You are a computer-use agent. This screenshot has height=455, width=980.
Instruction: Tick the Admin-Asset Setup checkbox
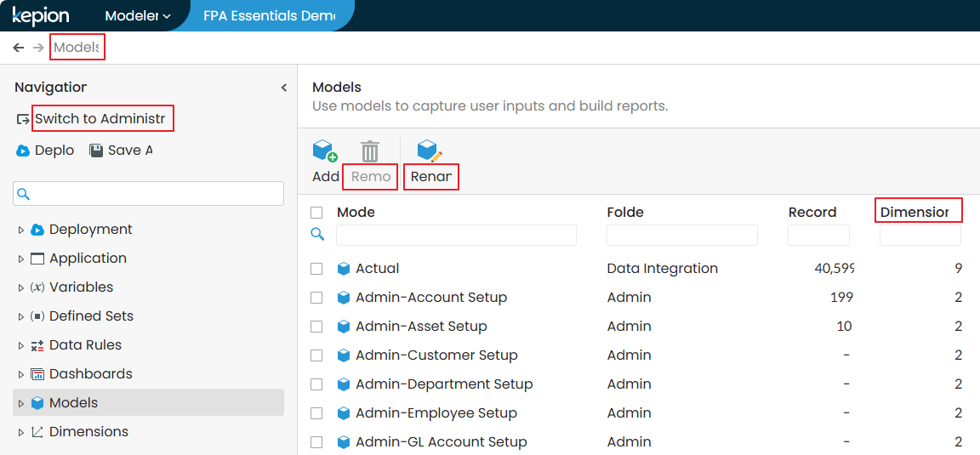point(316,327)
